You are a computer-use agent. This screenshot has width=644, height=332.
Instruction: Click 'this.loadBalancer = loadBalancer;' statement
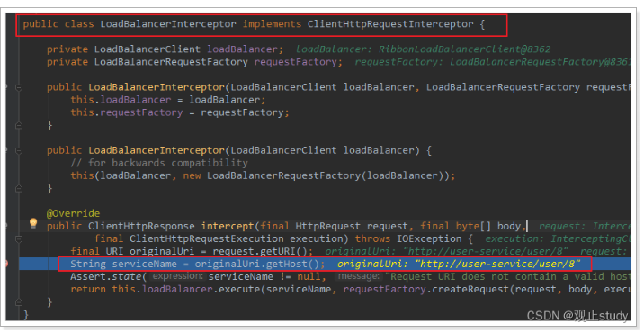[x=168, y=100]
